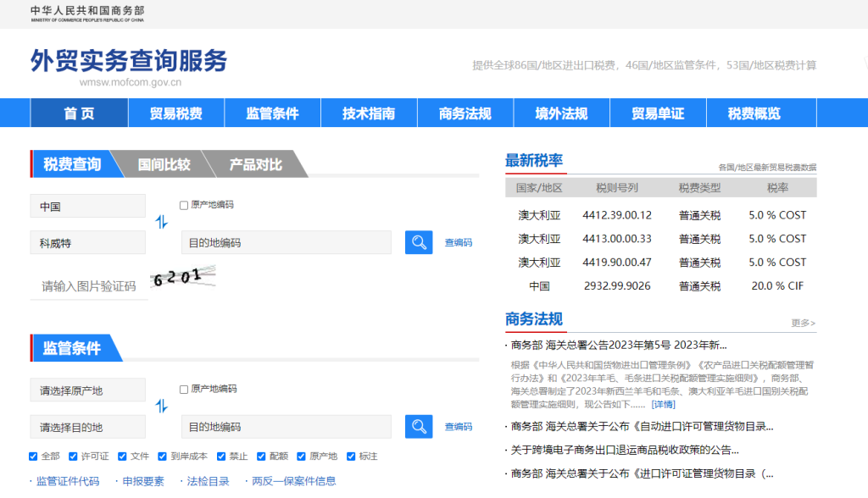Click the 请输入图片验证码 captcha input field

point(89,286)
